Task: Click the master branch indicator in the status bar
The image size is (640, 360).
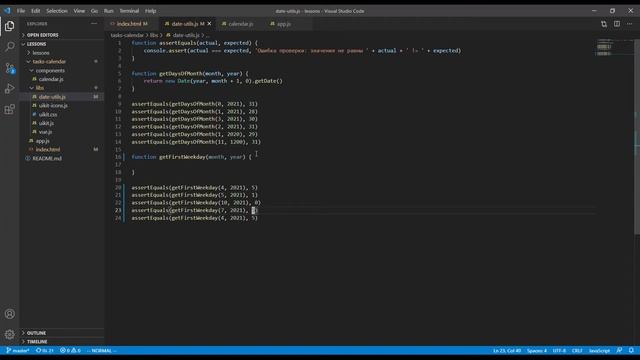Action: pos(18,351)
